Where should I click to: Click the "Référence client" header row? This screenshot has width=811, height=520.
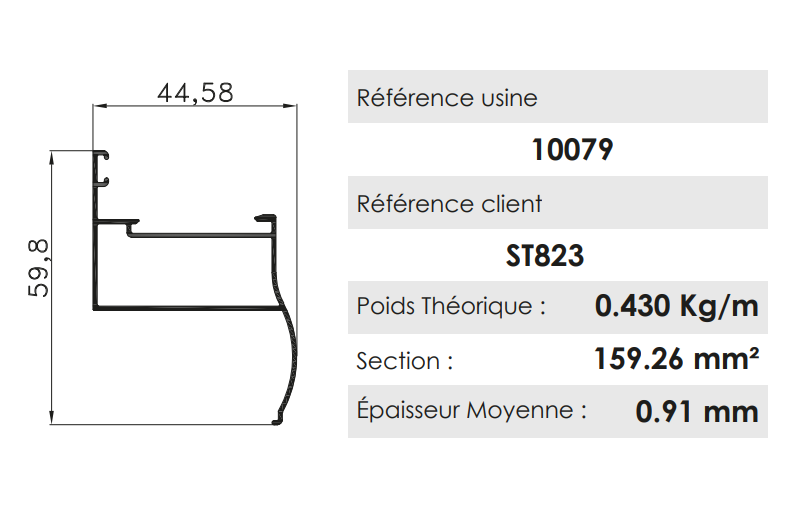pyautogui.click(x=557, y=204)
